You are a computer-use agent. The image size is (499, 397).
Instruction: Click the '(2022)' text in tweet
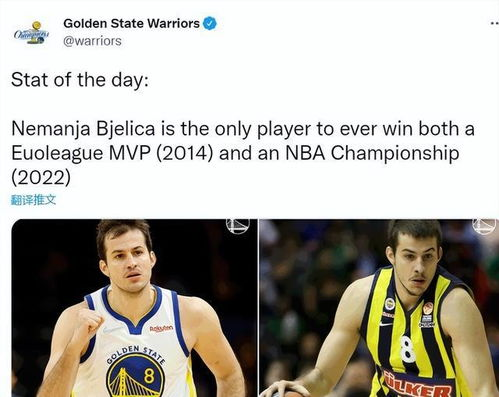[x=41, y=178]
